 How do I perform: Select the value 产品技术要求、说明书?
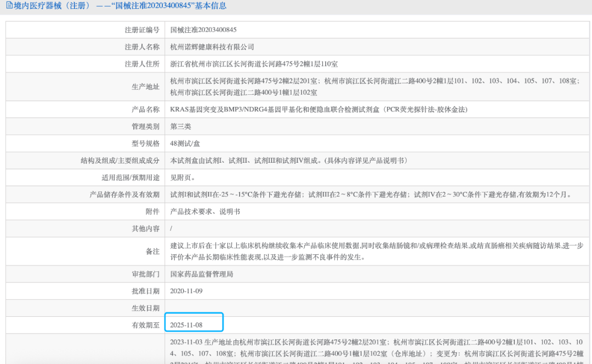[x=205, y=212]
